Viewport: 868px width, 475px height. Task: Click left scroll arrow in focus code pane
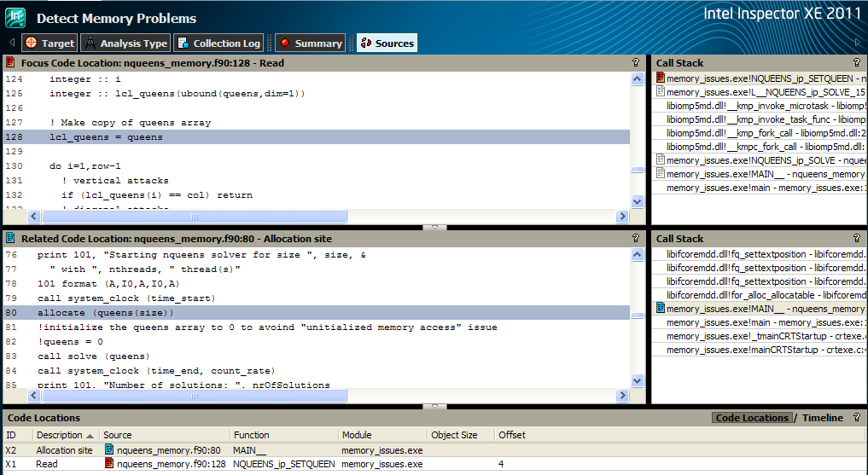coord(34,217)
